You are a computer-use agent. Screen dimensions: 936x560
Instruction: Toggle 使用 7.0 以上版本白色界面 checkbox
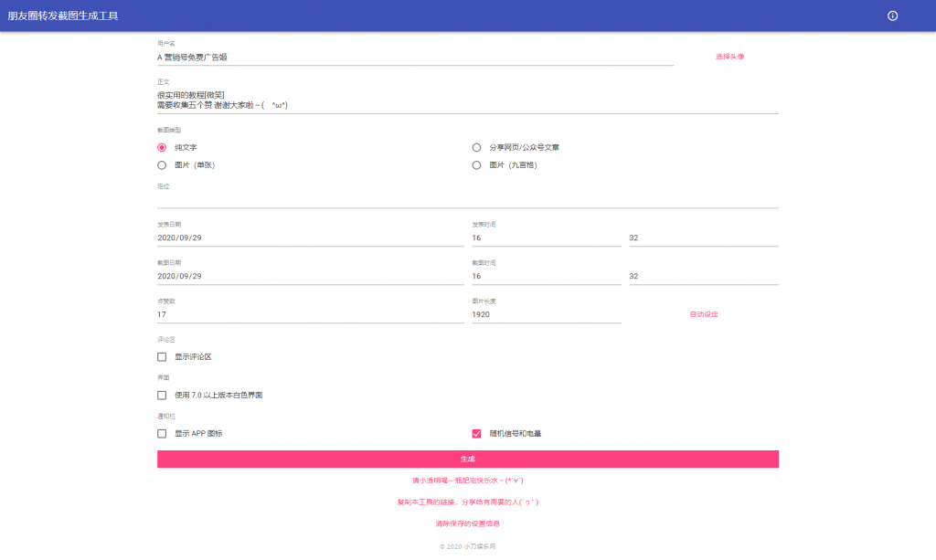point(162,396)
